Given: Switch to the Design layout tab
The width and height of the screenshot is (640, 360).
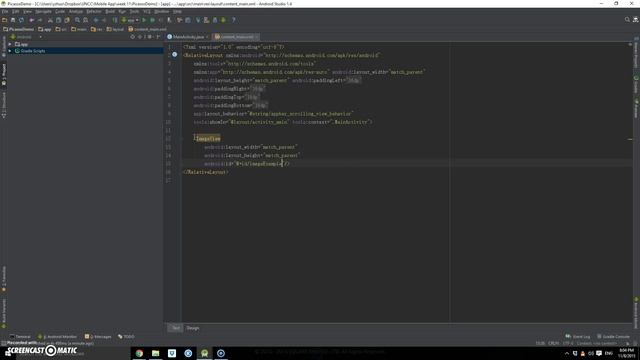Looking at the screenshot, I should 193,328.
